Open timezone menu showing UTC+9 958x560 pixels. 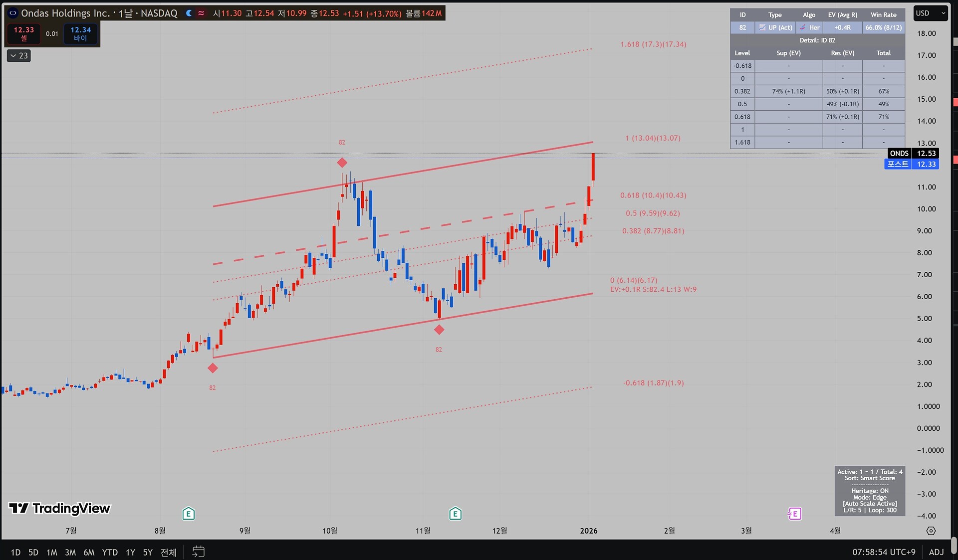[884, 552]
